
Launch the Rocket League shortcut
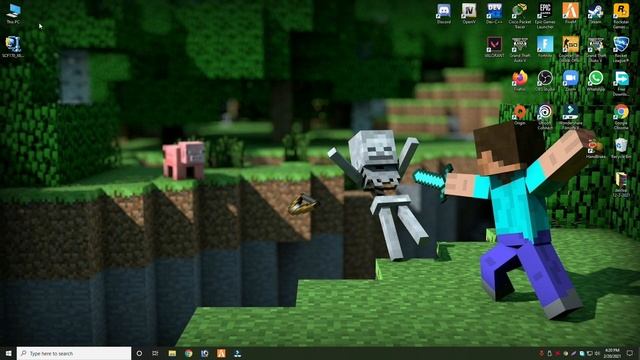pyautogui.click(x=621, y=49)
